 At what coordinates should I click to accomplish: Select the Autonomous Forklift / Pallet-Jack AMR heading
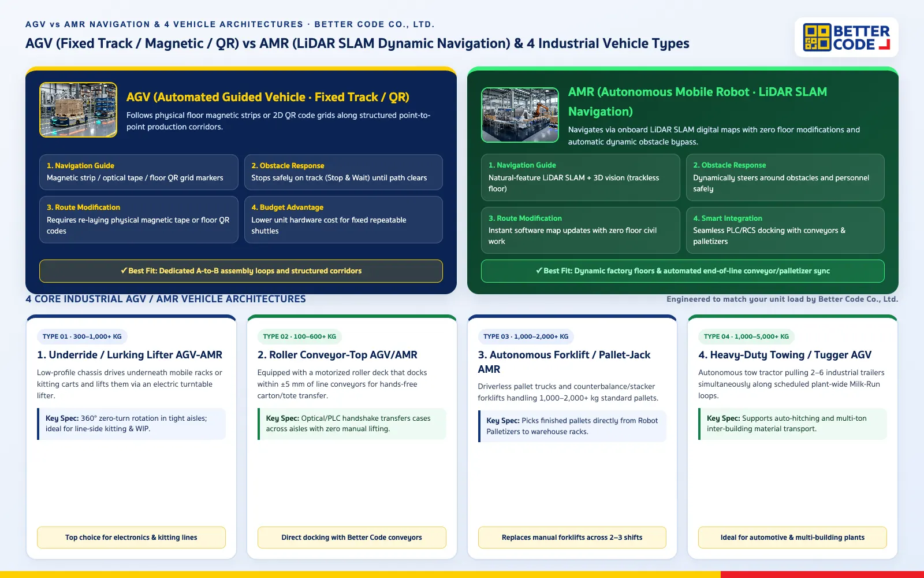pos(564,362)
